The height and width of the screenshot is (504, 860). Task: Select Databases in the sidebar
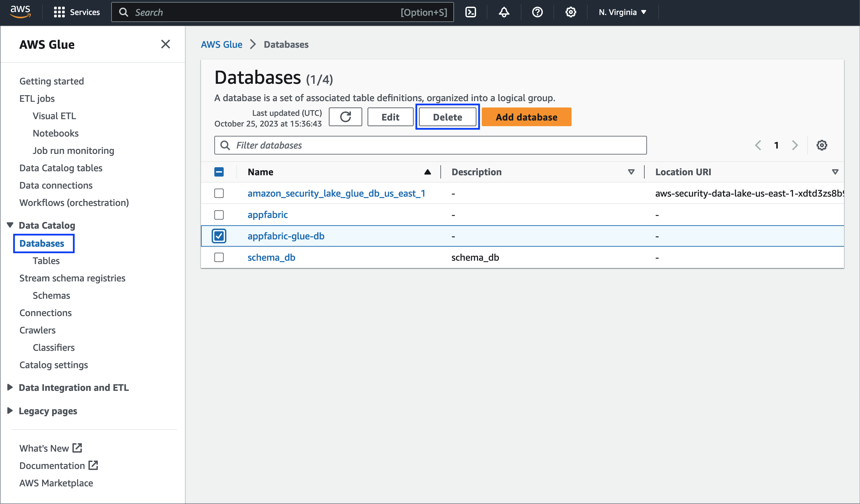pyautogui.click(x=42, y=243)
